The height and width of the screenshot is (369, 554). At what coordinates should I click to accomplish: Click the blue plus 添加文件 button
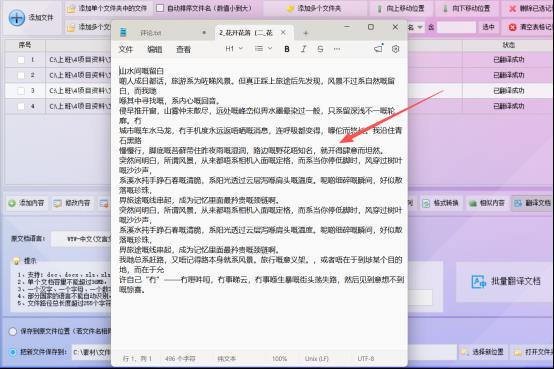point(31,17)
